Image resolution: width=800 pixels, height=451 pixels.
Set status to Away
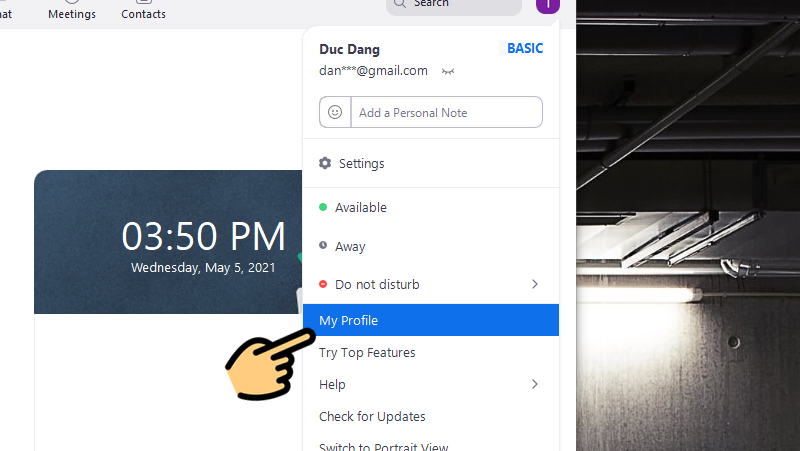click(x=350, y=246)
